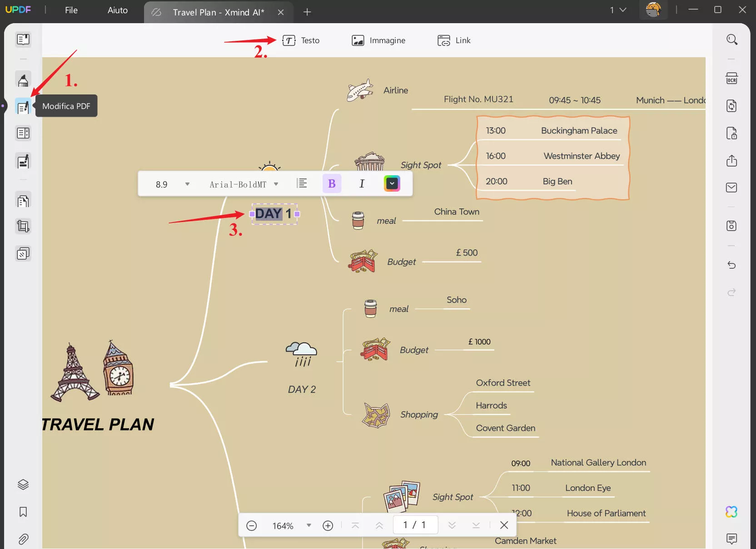The height and width of the screenshot is (549, 756).
Task: Click the TRAVEL PLAN title text
Action: [98, 425]
